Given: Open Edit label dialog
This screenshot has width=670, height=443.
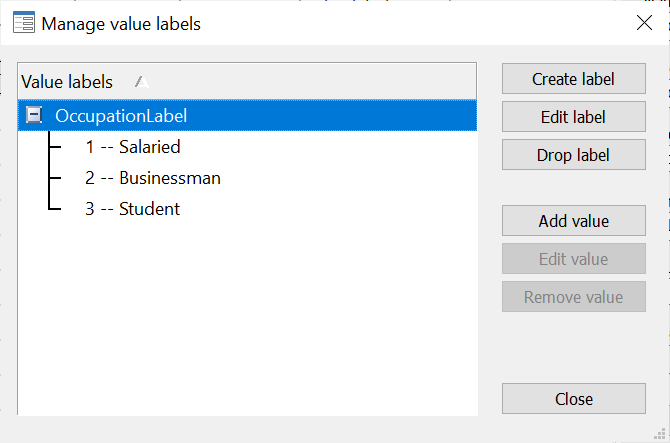Looking at the screenshot, I should pos(573,117).
